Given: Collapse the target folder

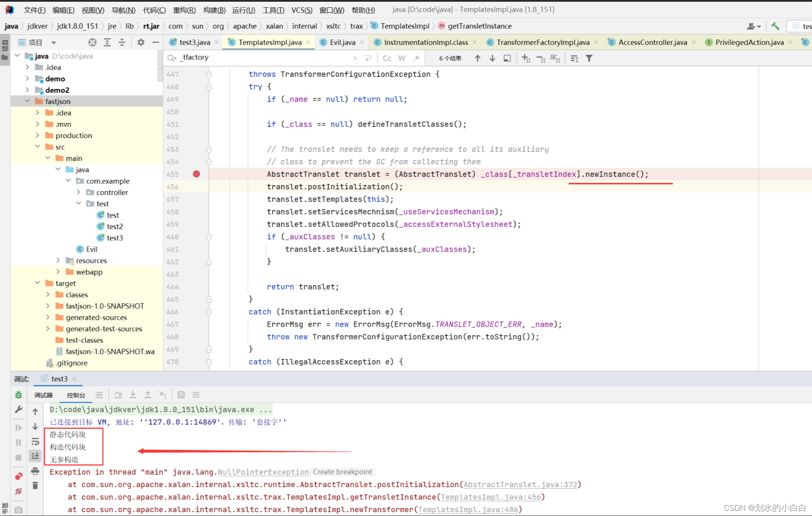Looking at the screenshot, I should click(38, 283).
